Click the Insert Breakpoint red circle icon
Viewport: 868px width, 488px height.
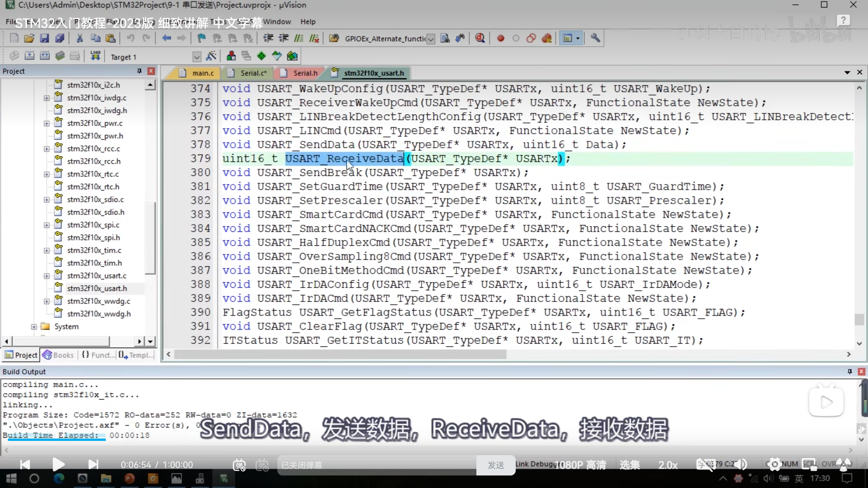point(500,38)
